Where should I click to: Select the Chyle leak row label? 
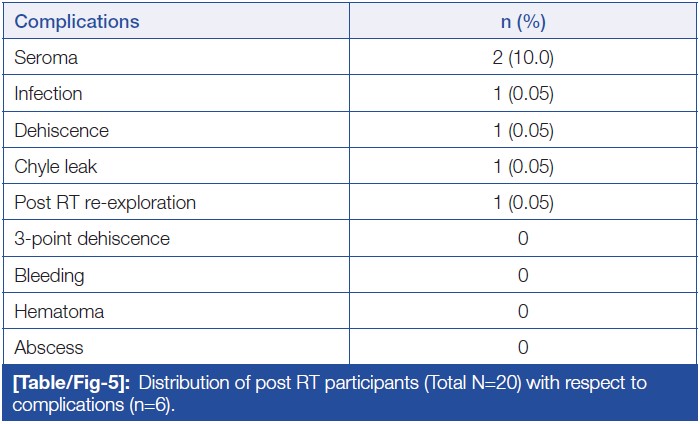click(55, 167)
